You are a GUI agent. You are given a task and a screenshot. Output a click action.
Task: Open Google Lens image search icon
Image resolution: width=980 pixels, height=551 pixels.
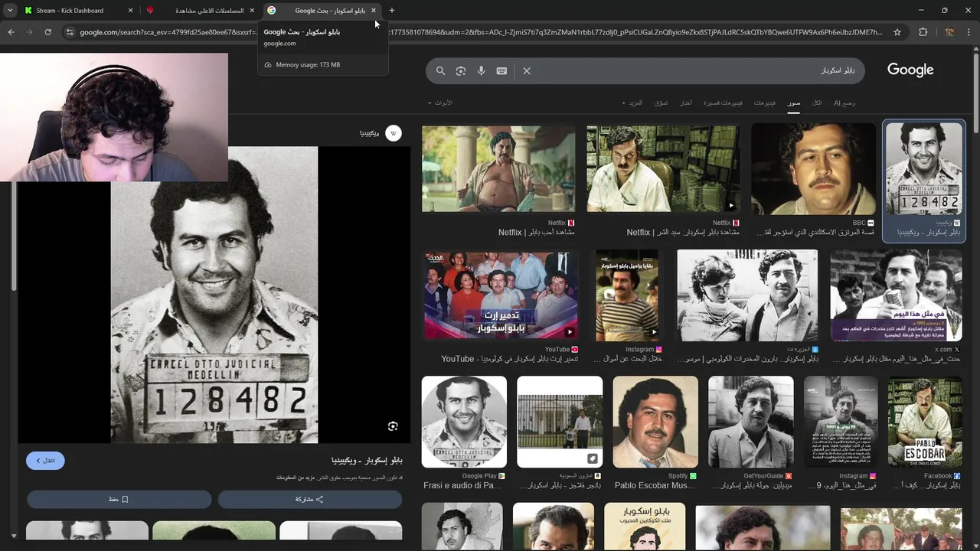[461, 70]
